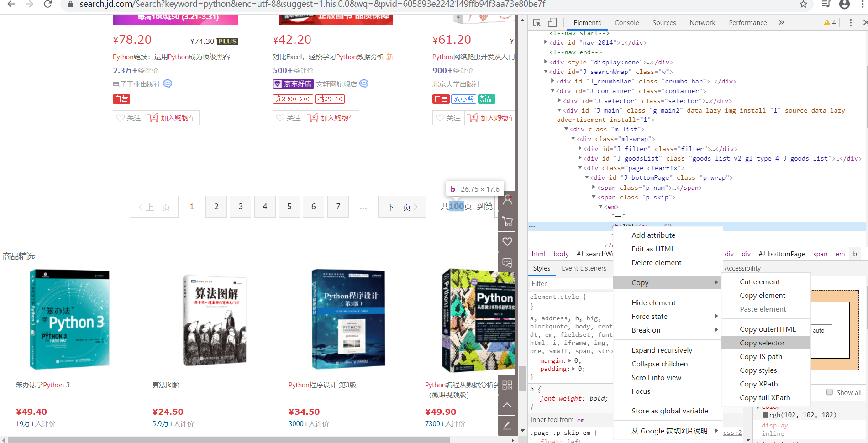868x443 pixels.
Task: Click the JD sidebar user account icon
Action: tap(507, 200)
